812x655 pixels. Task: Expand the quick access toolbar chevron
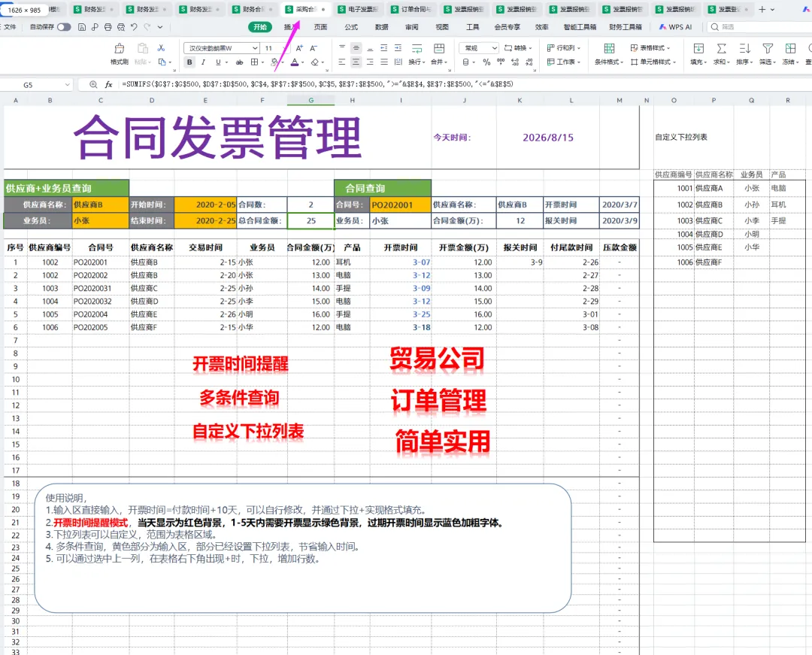[160, 27]
